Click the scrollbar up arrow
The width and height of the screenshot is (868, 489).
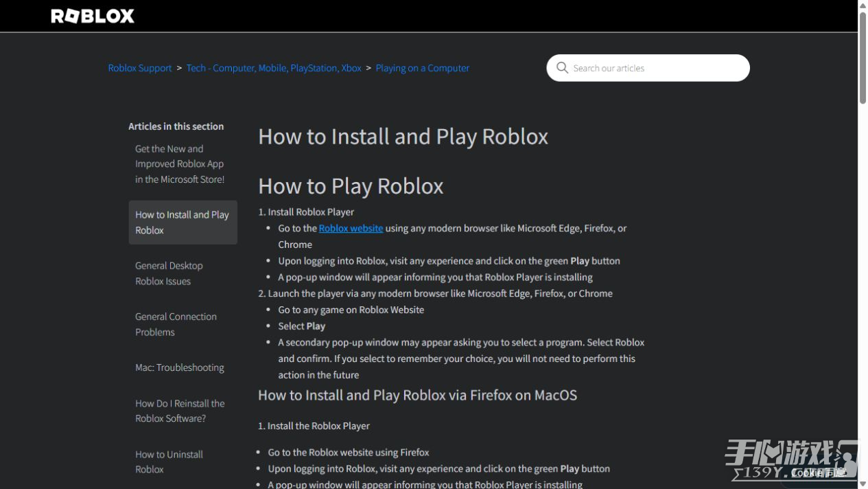coord(863,5)
